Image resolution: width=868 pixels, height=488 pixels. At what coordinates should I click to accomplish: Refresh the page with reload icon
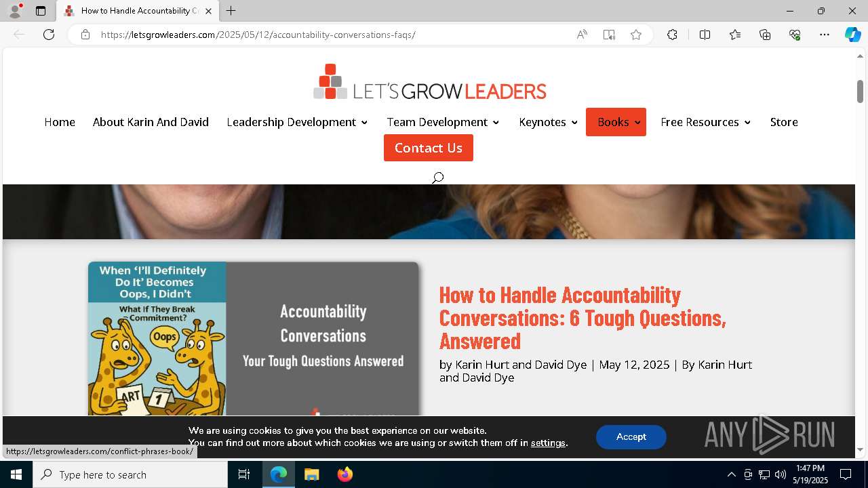49,35
